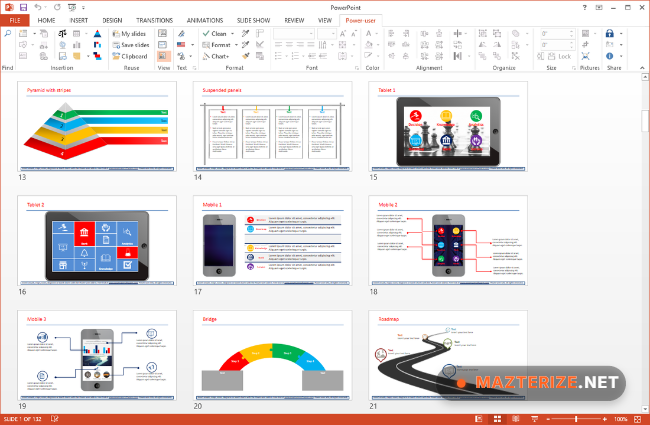Open the DESIGN ribbon tab
This screenshot has height=425, width=650.
[x=112, y=20]
